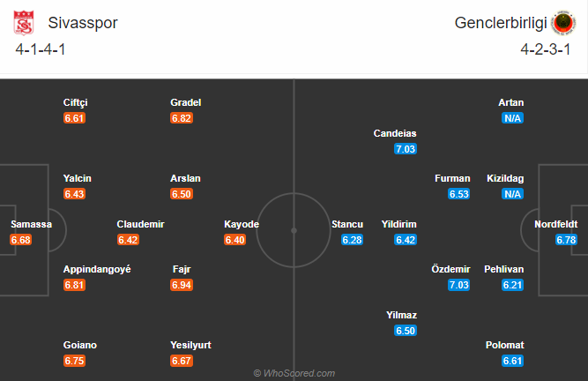This screenshot has height=381, width=588.
Task: Click the Sivasspor 4-1-4-1 formation text
Action: tap(41, 49)
